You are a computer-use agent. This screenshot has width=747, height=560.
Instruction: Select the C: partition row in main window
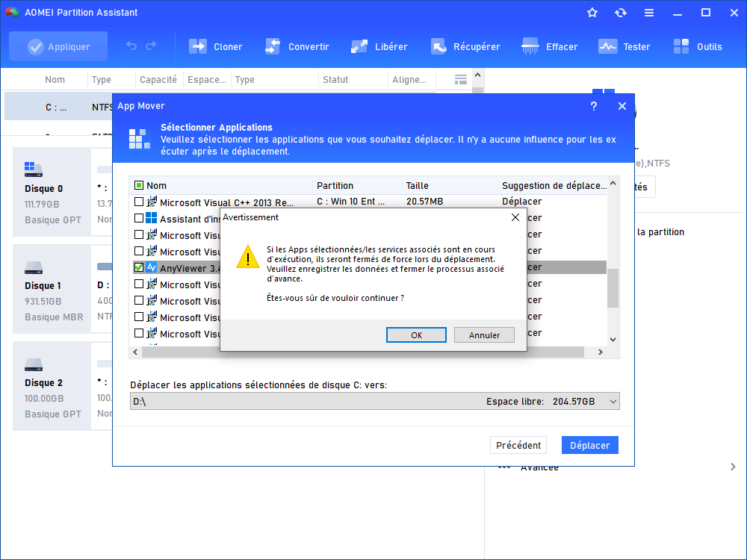click(x=58, y=107)
